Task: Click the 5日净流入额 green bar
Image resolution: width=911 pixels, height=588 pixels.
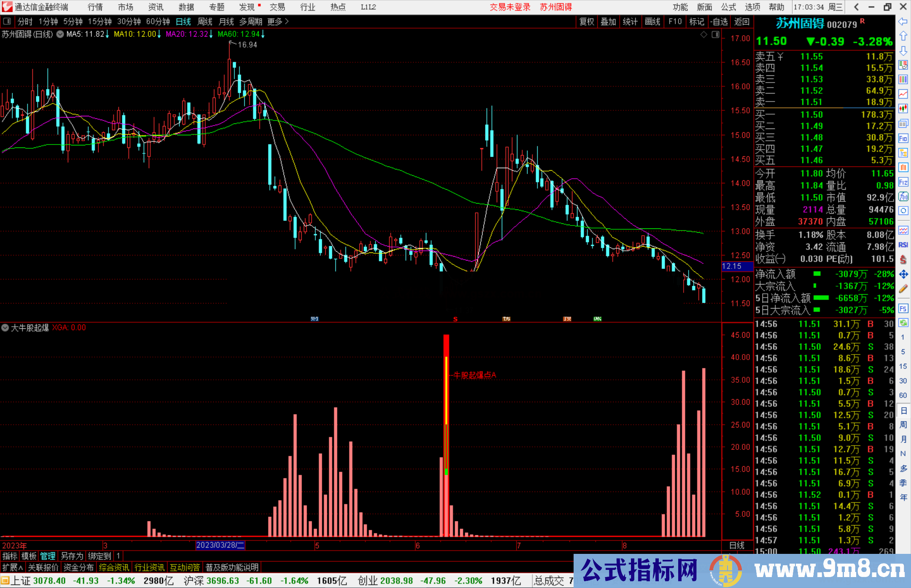Action: (x=821, y=298)
